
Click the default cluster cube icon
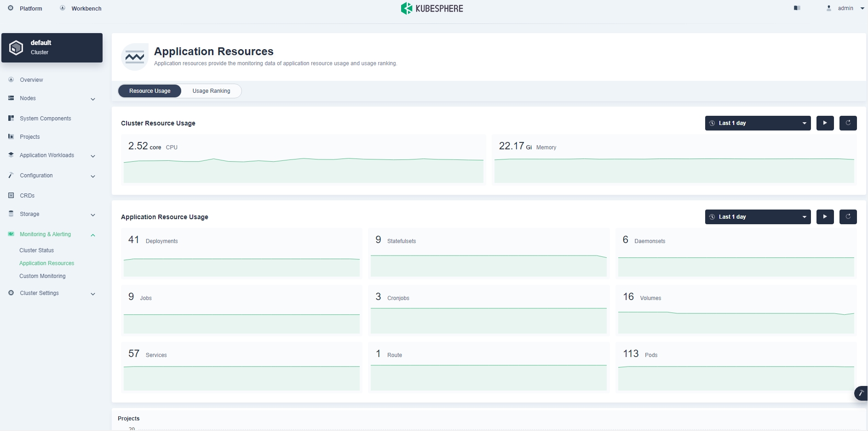[x=16, y=48]
